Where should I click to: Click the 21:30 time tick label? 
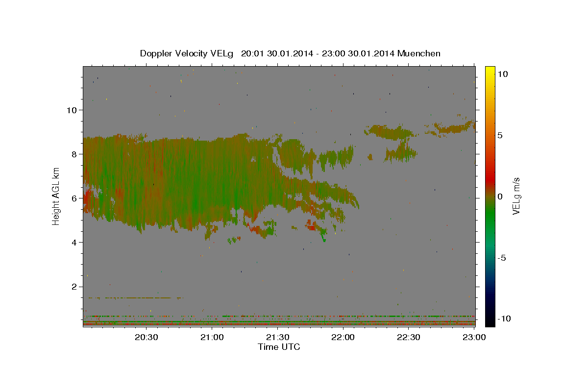click(277, 337)
